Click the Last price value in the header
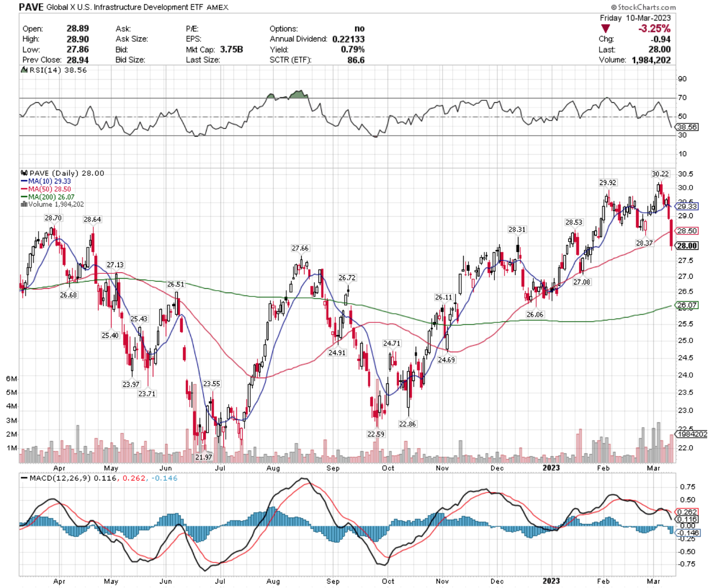Image resolution: width=712 pixels, height=588 pixels. pyautogui.click(x=660, y=49)
